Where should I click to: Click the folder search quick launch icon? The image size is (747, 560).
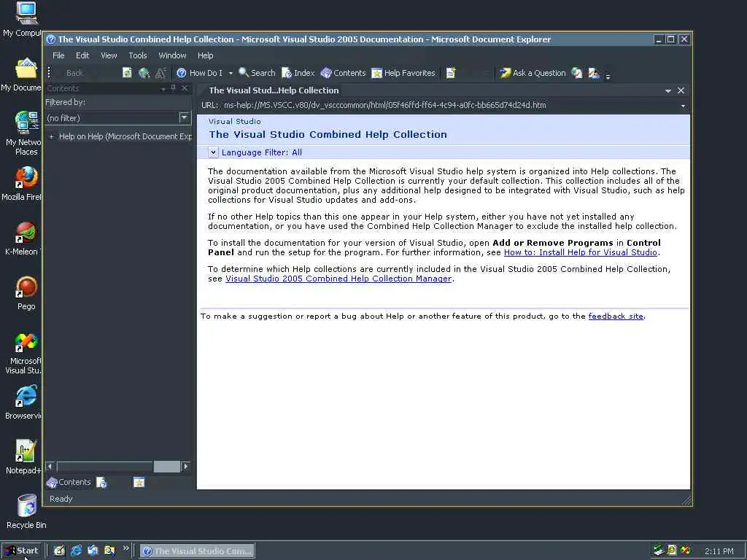109,551
